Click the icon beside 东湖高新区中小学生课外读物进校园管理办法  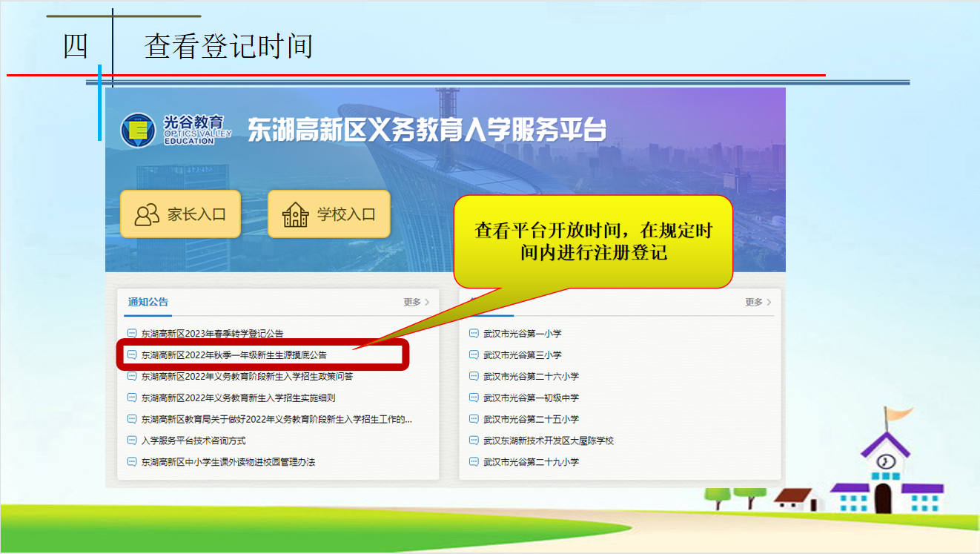pyautogui.click(x=132, y=462)
